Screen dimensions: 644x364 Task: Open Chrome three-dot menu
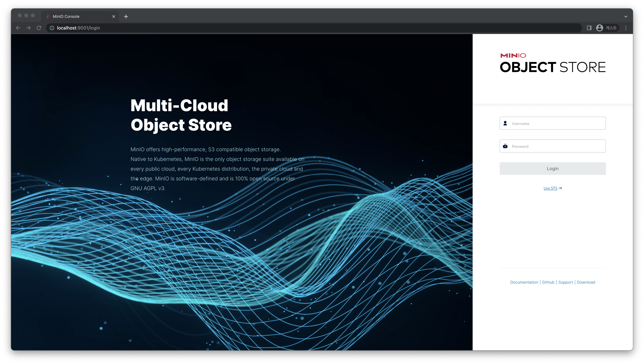coord(626,28)
